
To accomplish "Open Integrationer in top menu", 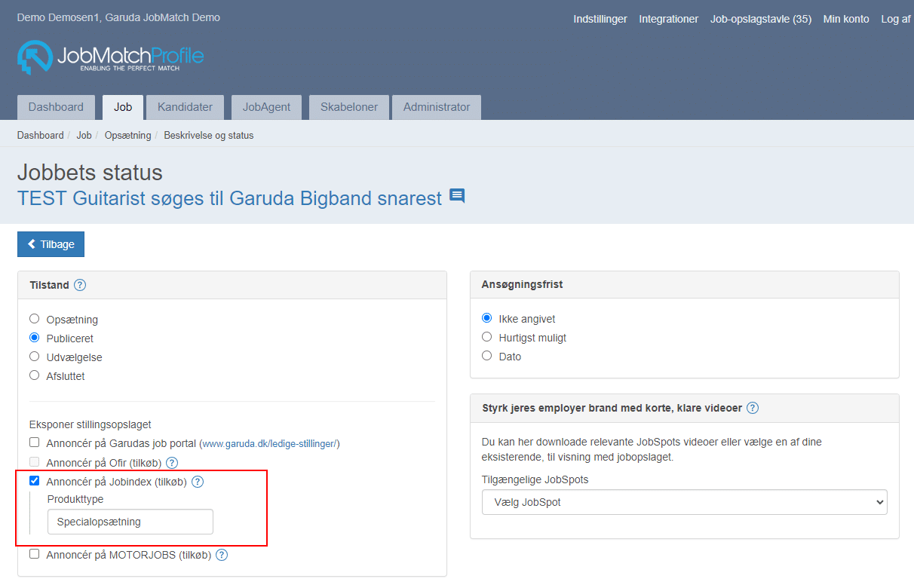I will [669, 19].
